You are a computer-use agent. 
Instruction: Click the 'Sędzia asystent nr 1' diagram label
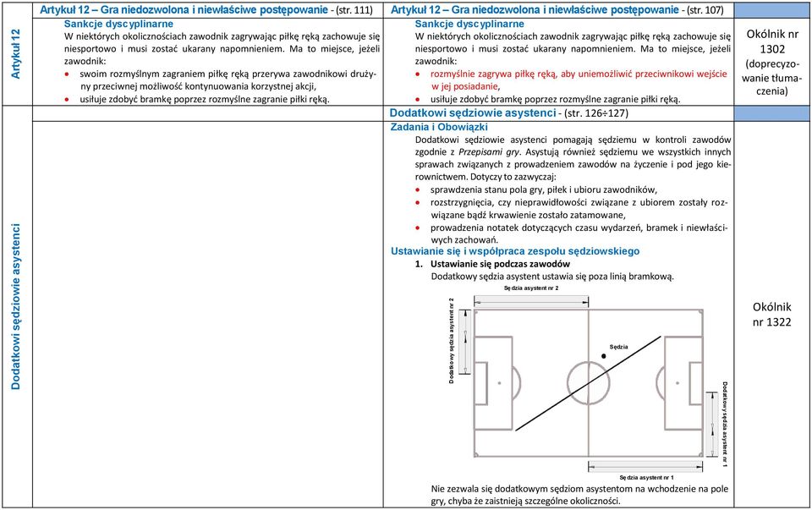(646, 477)
